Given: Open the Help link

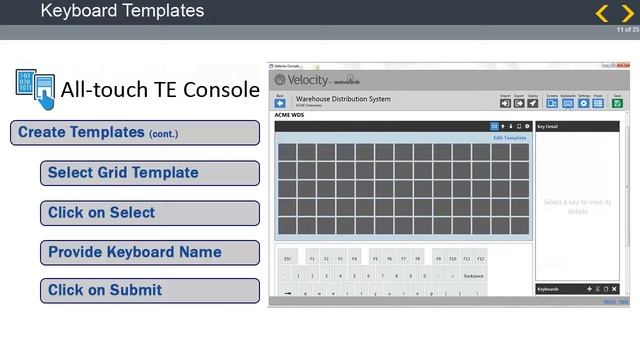Looking at the screenshot, I should click(623, 302).
